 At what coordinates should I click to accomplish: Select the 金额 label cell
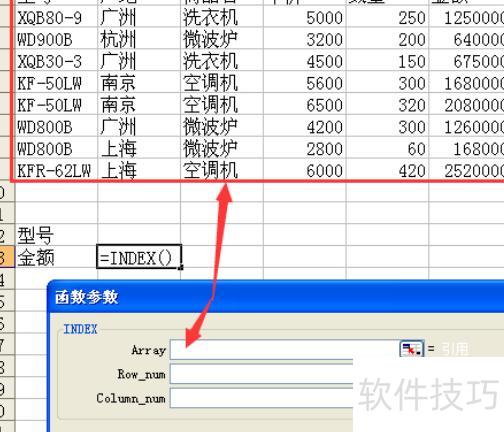pos(56,257)
